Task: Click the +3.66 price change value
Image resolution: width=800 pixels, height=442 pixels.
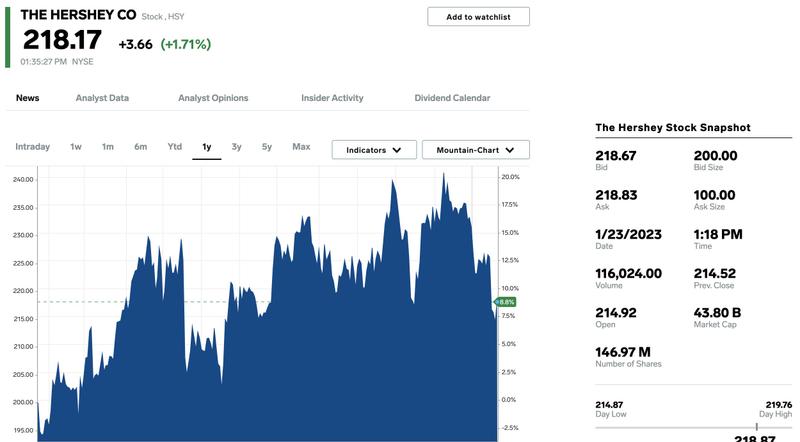Action: [135, 44]
